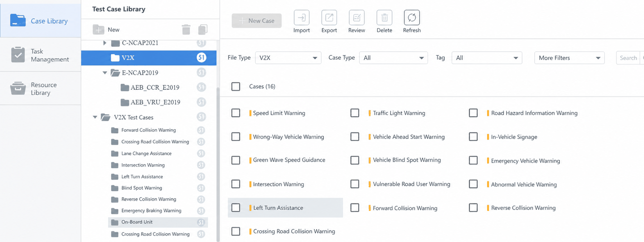Viewport: 644px width, 242px height.
Task: Click the Review toolbar icon
Action: [357, 18]
